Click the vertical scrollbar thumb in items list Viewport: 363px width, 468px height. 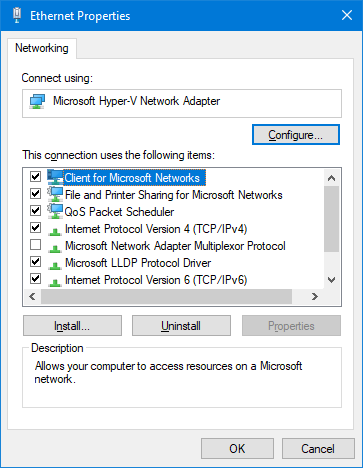point(331,219)
